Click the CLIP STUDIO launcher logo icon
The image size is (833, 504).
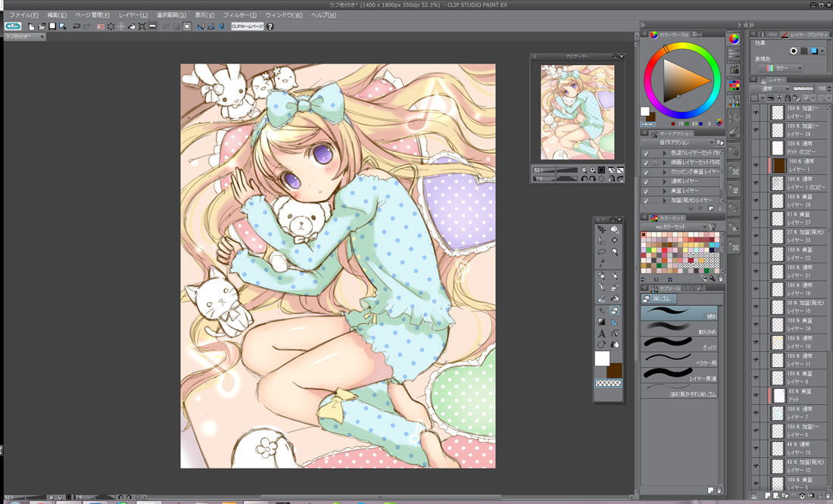(13, 26)
